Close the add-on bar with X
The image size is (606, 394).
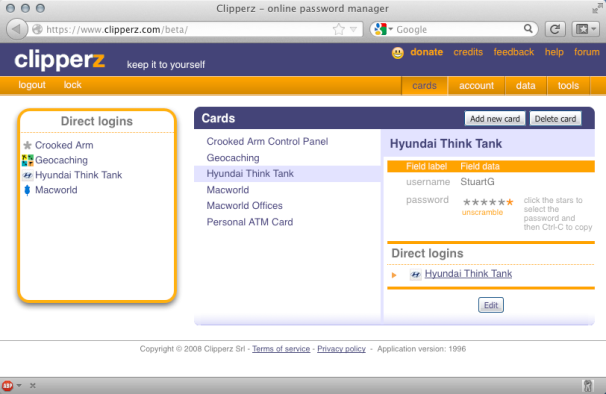point(32,385)
